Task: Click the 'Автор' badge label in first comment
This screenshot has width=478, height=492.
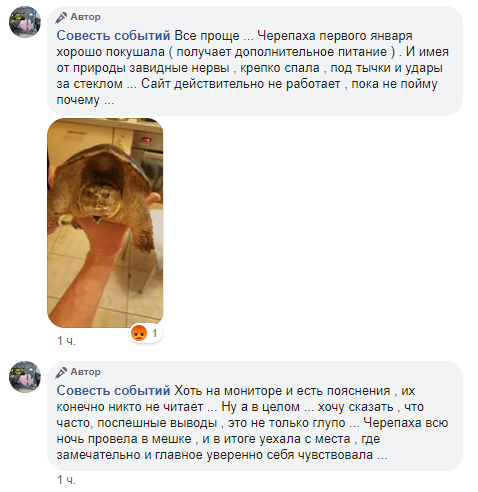Action: pyautogui.click(x=85, y=17)
